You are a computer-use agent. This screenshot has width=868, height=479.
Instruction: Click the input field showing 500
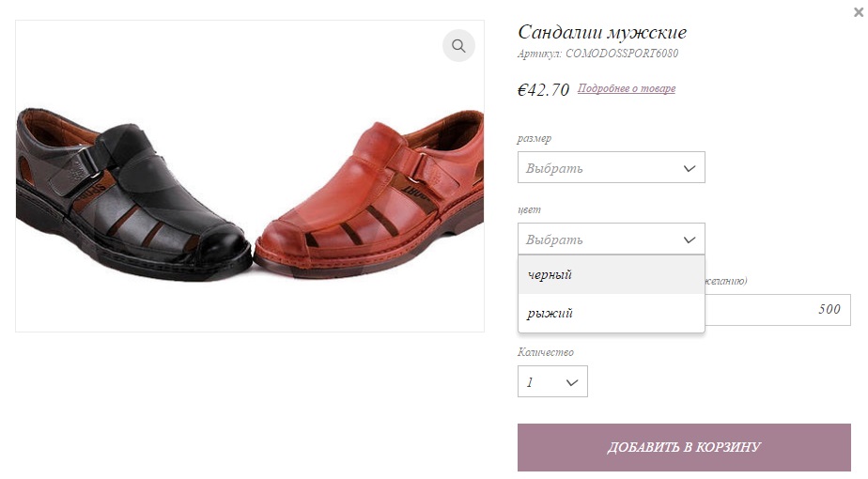click(778, 310)
